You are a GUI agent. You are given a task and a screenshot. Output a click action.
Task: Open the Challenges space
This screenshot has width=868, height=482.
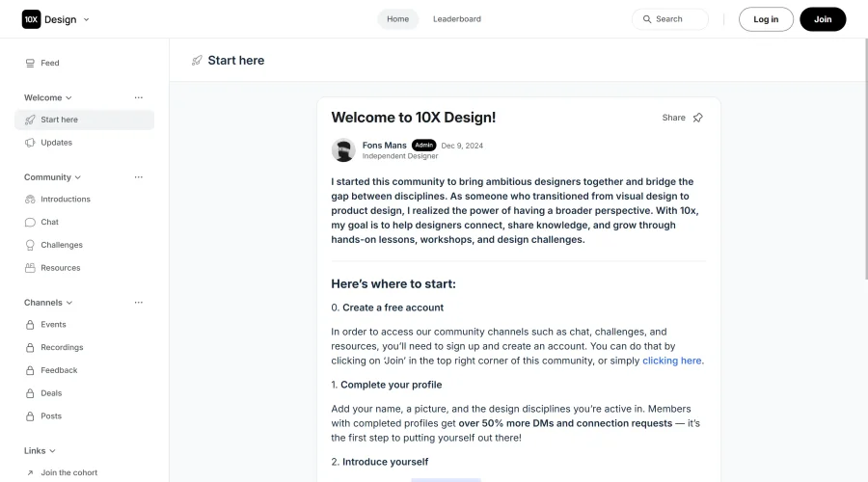[x=84, y=245]
